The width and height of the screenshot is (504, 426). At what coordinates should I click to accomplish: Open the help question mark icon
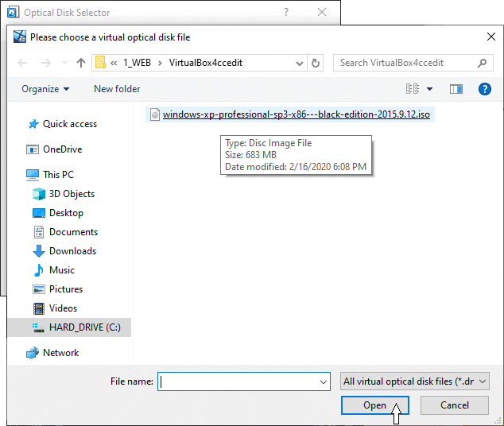click(x=484, y=89)
